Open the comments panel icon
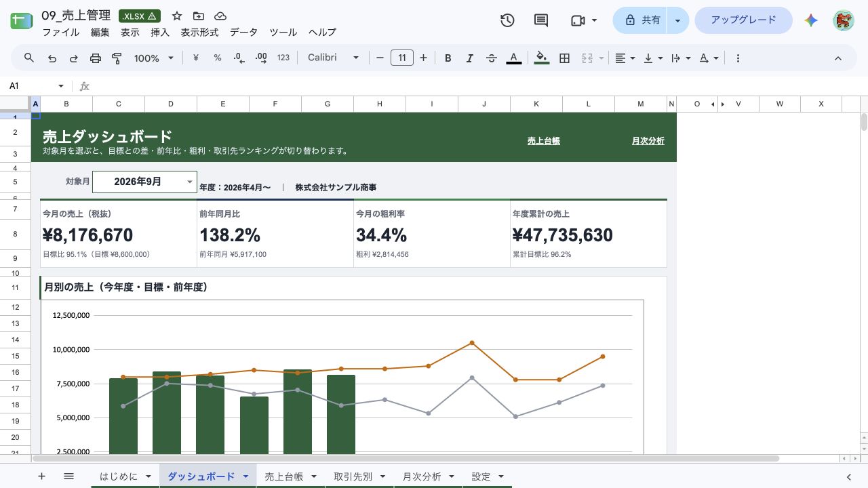This screenshot has height=488, width=868. pyautogui.click(x=541, y=20)
